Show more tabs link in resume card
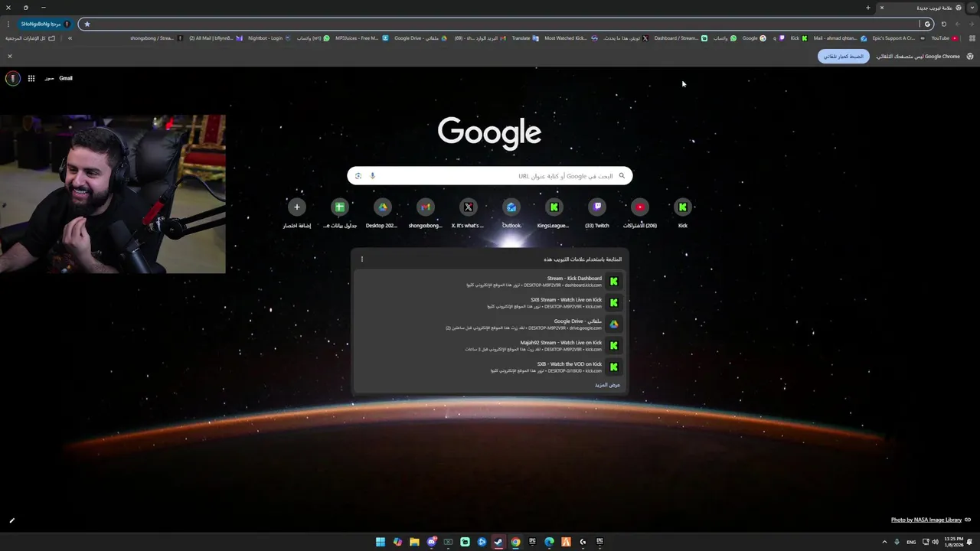 [608, 385]
